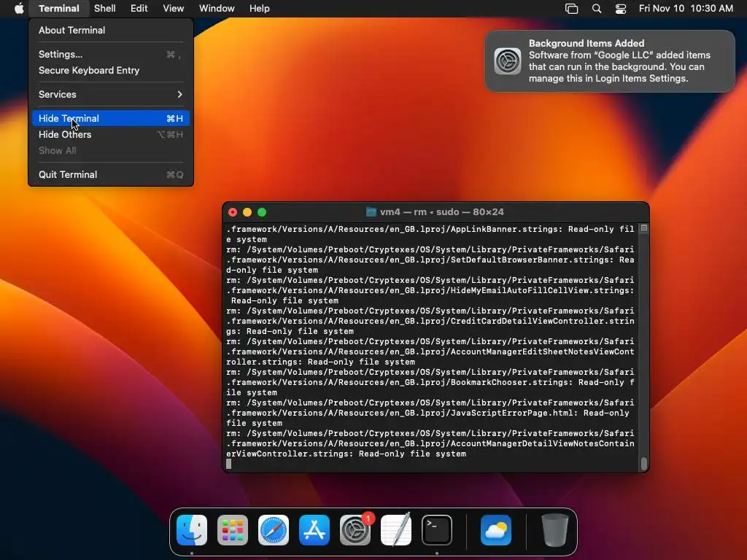Choose Quit Terminal
Screen dimensions: 747x560
pyautogui.click(x=111, y=175)
